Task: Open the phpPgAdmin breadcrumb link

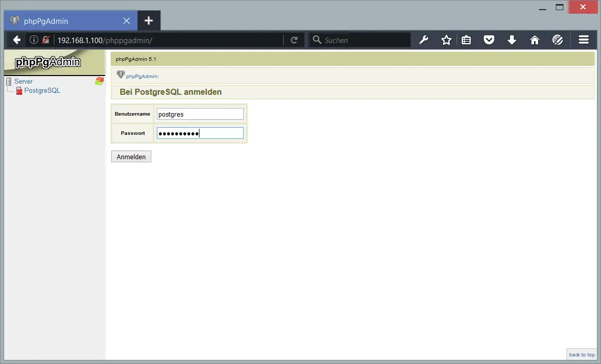Action: pos(142,76)
